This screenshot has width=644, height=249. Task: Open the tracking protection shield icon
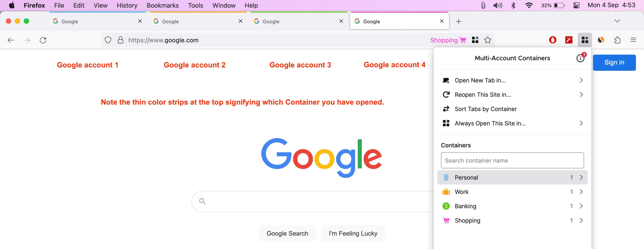[108, 40]
